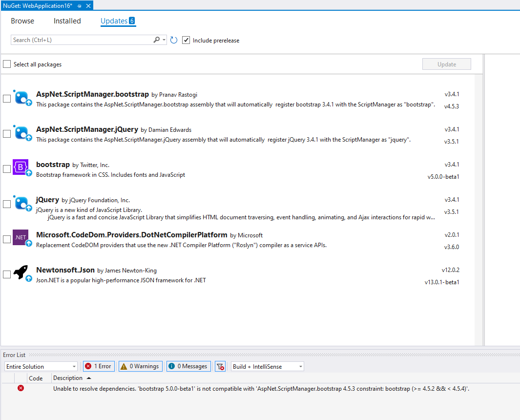Toggle the 0 Messages filter button
Viewport: 520px width, 420px height.
188,366
